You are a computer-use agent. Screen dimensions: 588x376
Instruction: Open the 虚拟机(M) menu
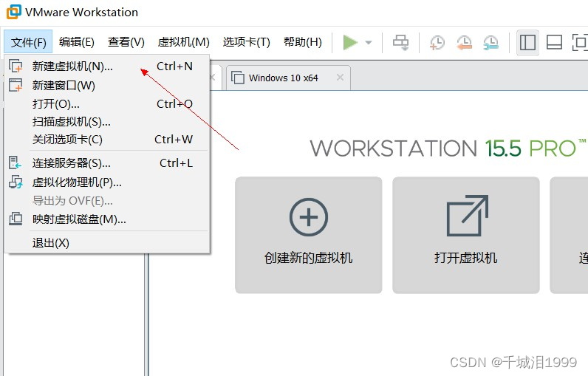click(x=183, y=42)
